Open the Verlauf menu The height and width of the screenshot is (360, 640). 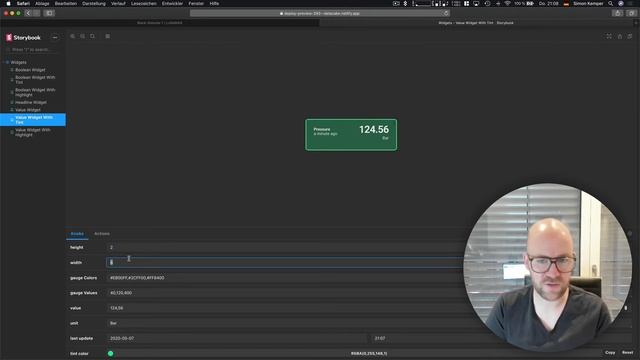[118, 3]
